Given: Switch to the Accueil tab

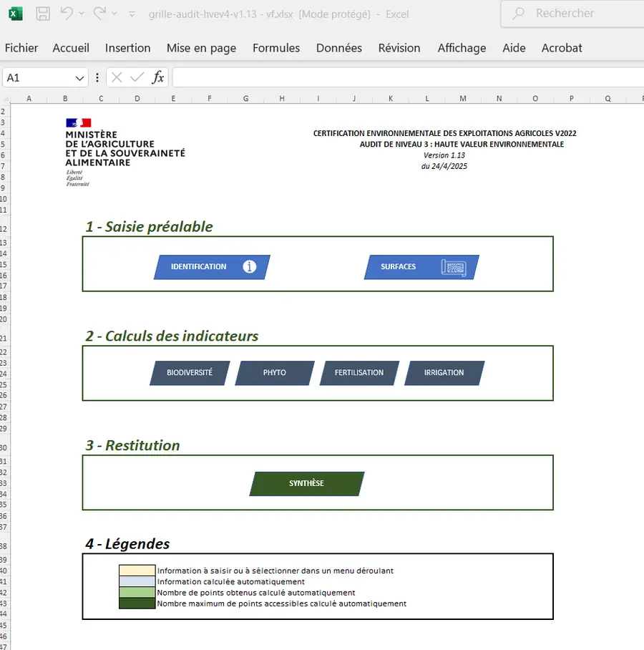Looking at the screenshot, I should 71,48.
